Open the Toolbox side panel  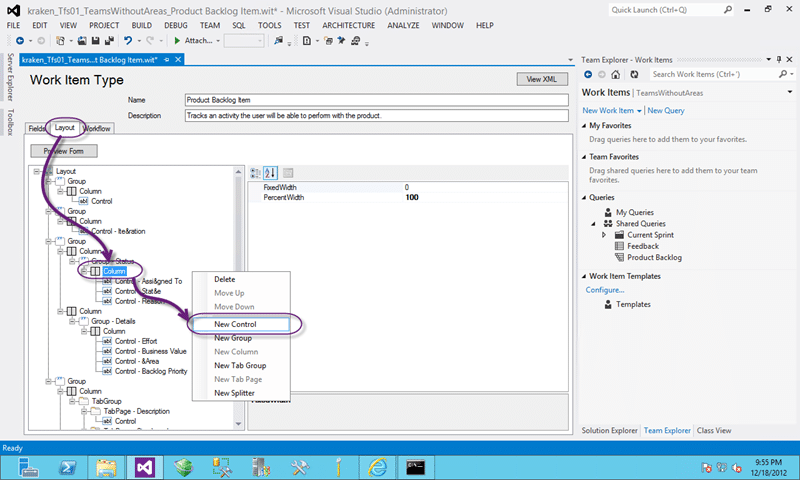click(10, 122)
